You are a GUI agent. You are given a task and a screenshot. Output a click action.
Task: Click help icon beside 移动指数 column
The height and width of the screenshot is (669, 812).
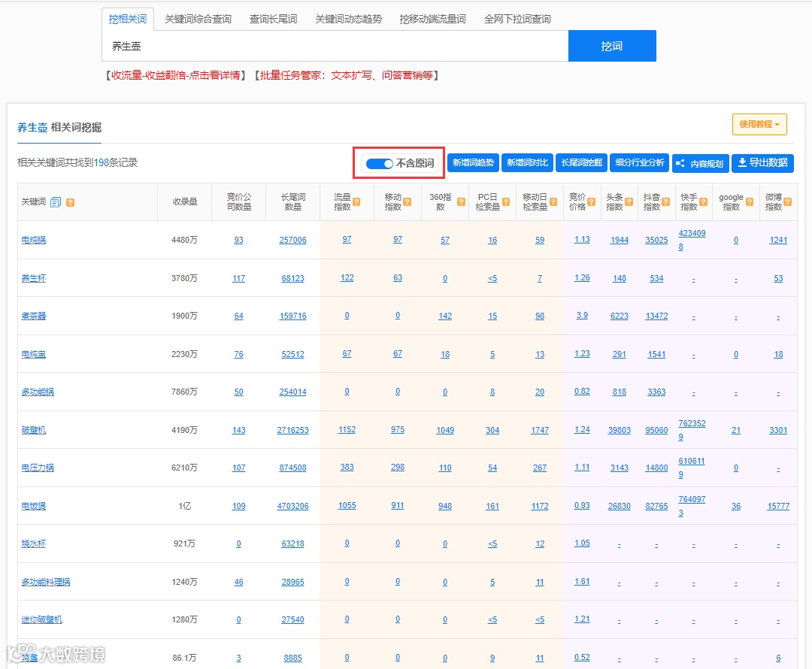407,202
